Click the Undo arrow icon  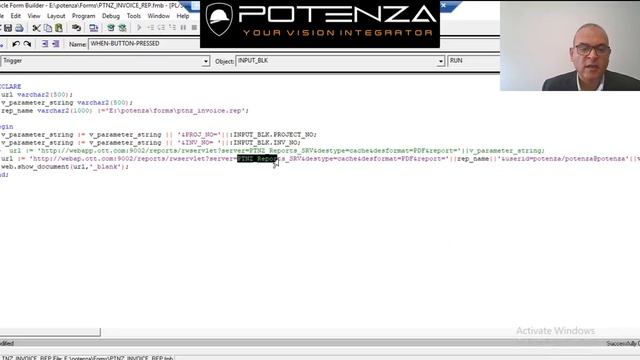pos(16,44)
